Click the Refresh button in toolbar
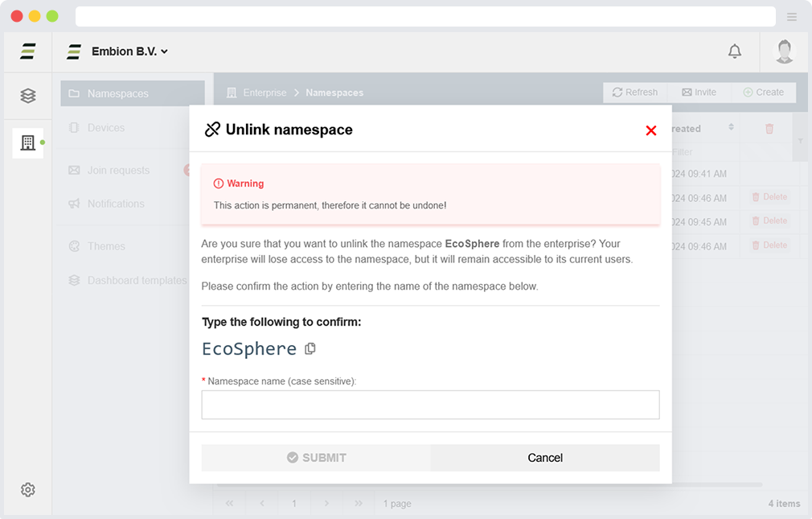The width and height of the screenshot is (812, 519). click(635, 93)
